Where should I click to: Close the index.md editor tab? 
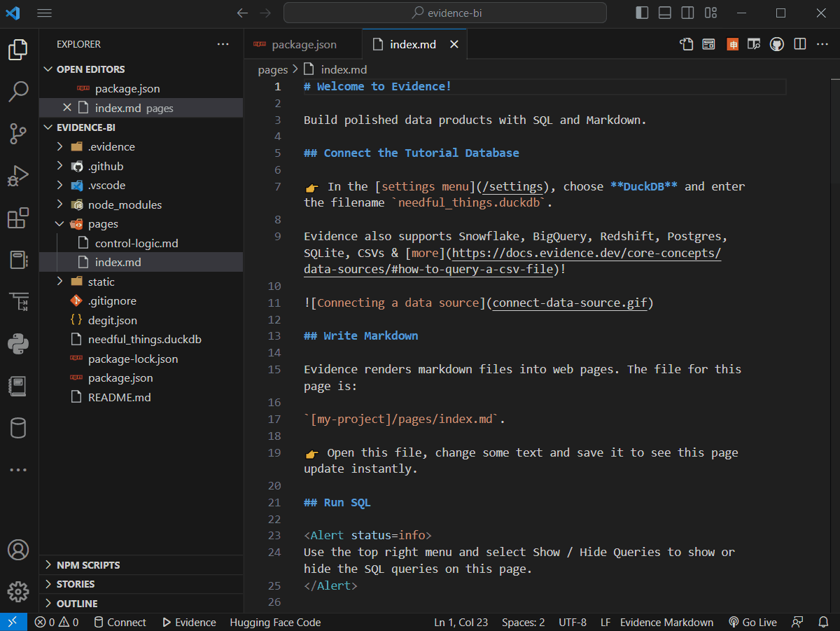[x=454, y=44]
